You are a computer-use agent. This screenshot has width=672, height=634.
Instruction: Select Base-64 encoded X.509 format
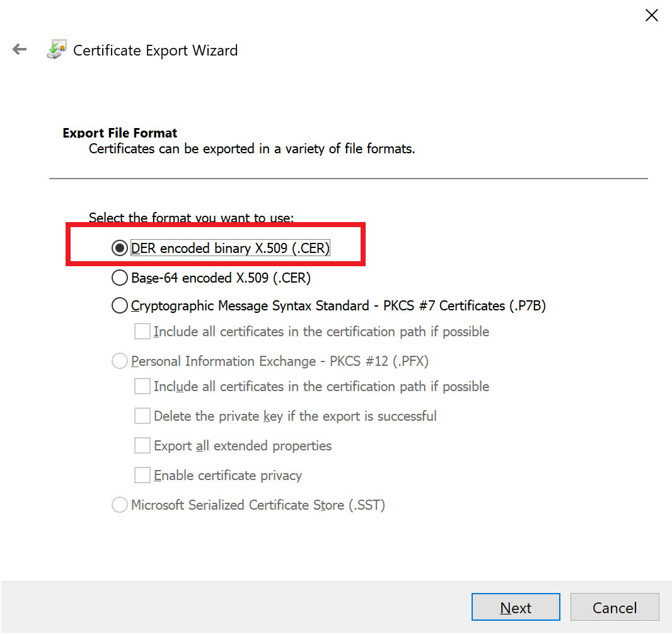(x=119, y=278)
